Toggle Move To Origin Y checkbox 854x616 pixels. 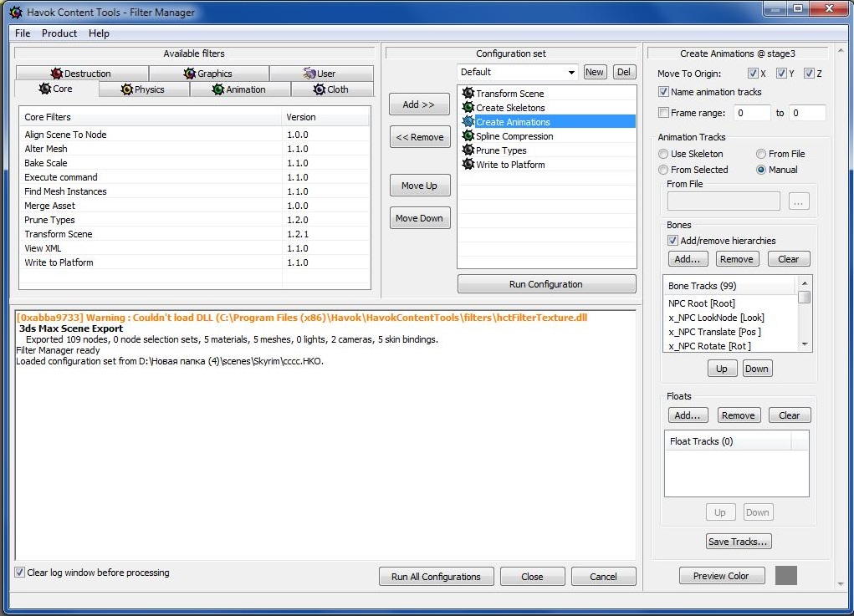tap(781, 74)
